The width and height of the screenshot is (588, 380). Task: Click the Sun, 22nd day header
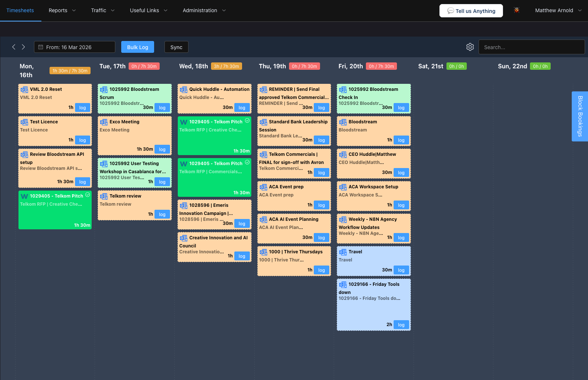(x=512, y=66)
